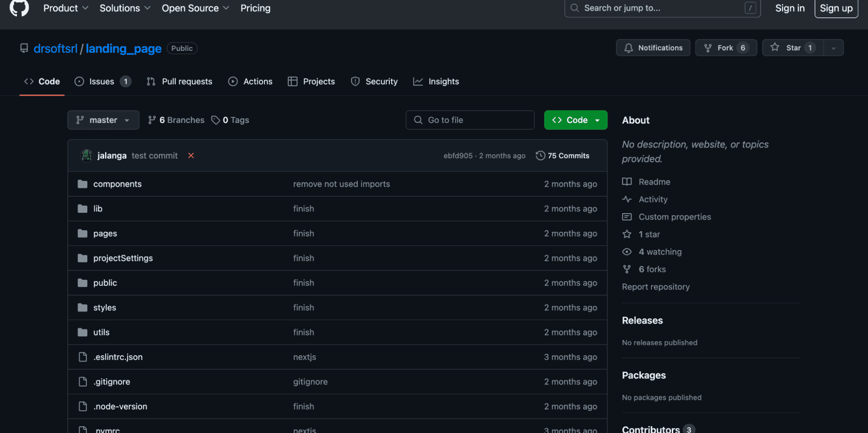The image size is (868, 433).
Task: Open Report repository link
Action: click(656, 287)
